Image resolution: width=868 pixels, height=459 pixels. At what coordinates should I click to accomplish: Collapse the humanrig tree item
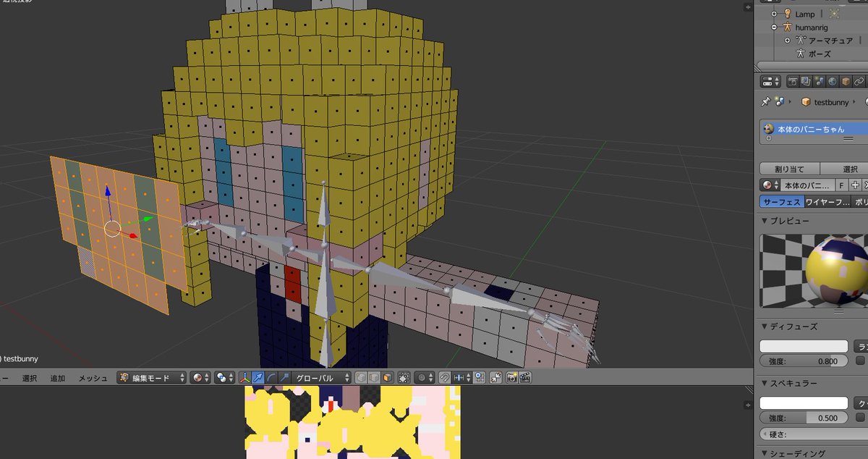774,27
